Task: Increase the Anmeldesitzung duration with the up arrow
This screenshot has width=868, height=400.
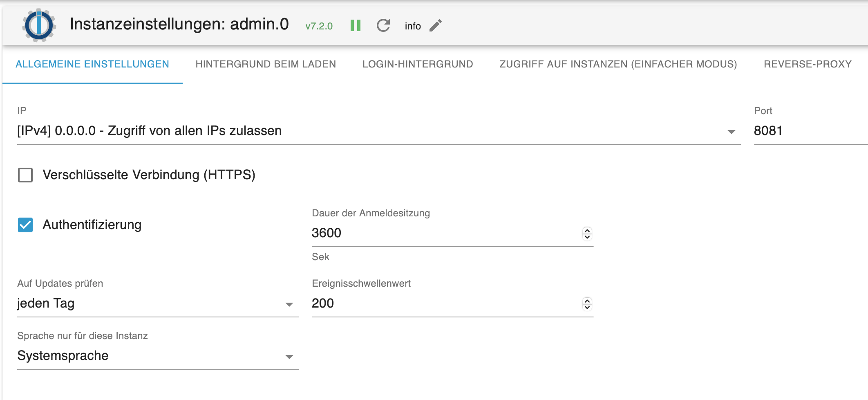Action: pyautogui.click(x=587, y=231)
